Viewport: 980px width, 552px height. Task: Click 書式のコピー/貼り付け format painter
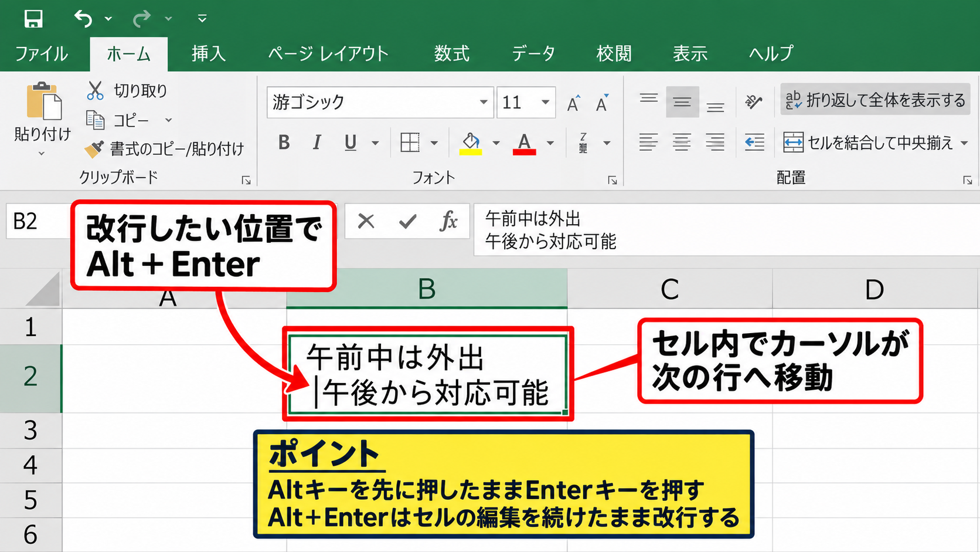tap(164, 149)
